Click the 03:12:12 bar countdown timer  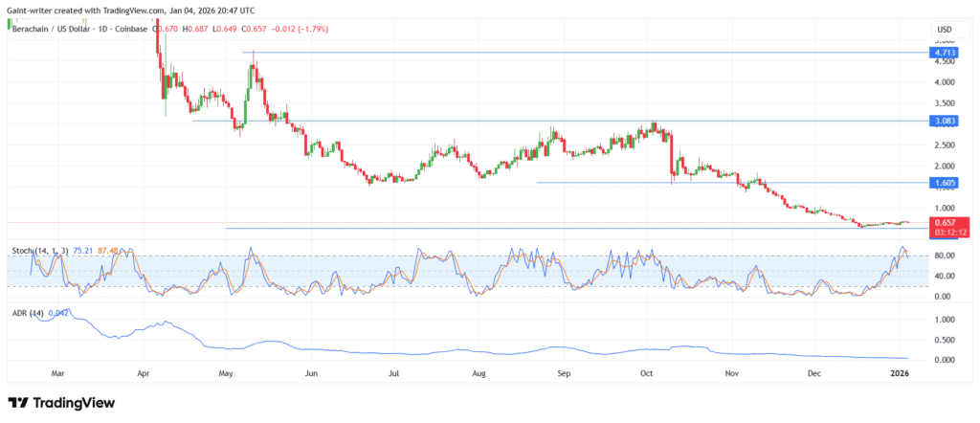click(x=948, y=232)
